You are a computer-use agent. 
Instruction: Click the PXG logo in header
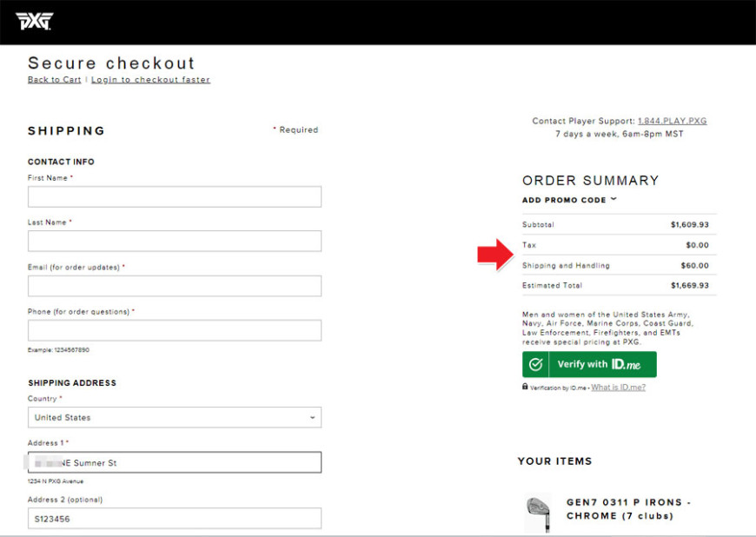pos(34,22)
